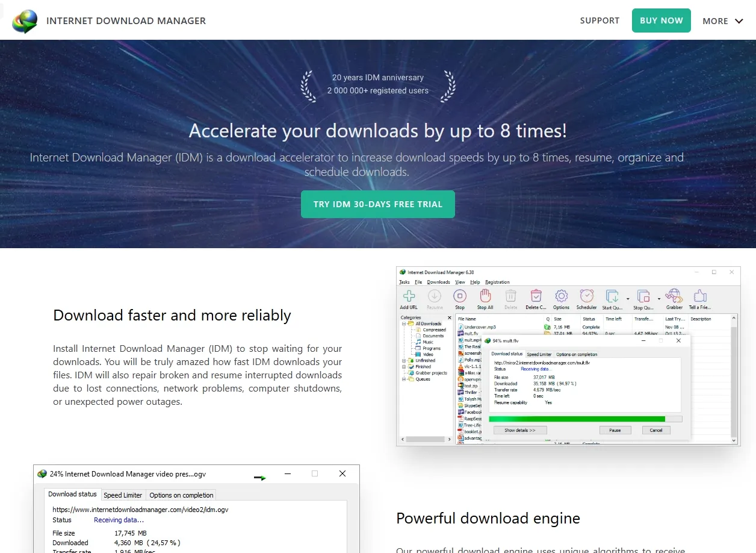
Task: Open IDM Options with the gear icon
Action: 561,296
